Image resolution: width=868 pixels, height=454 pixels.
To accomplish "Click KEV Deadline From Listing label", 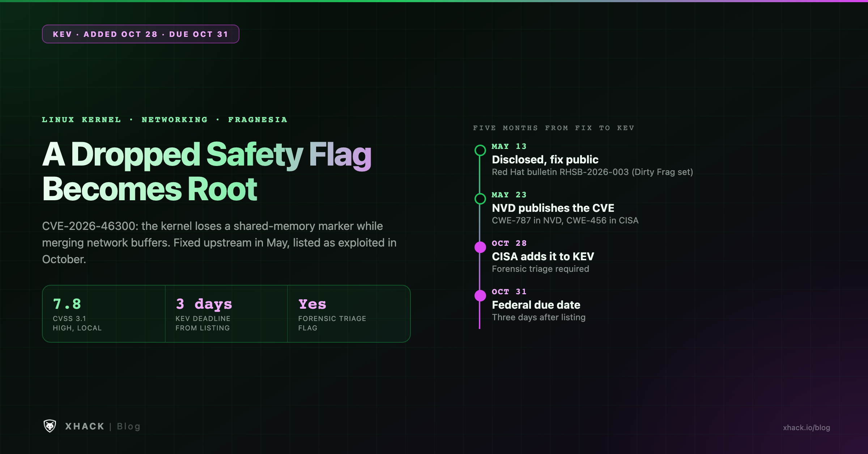I will (x=203, y=323).
